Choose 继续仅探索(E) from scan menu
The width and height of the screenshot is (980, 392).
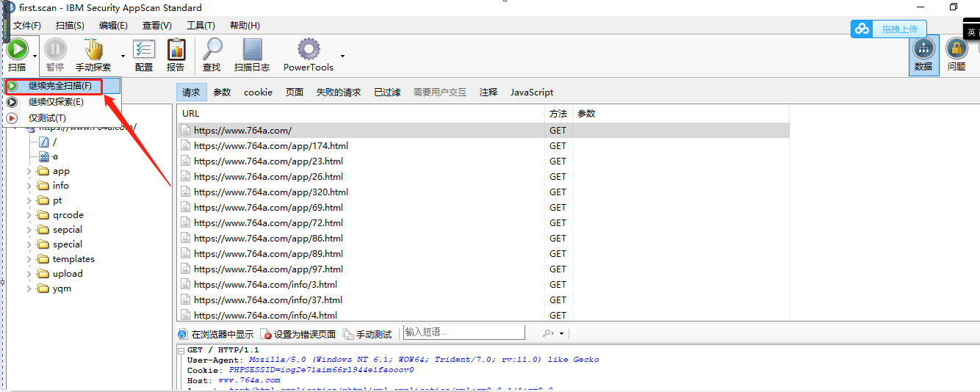[x=62, y=102]
